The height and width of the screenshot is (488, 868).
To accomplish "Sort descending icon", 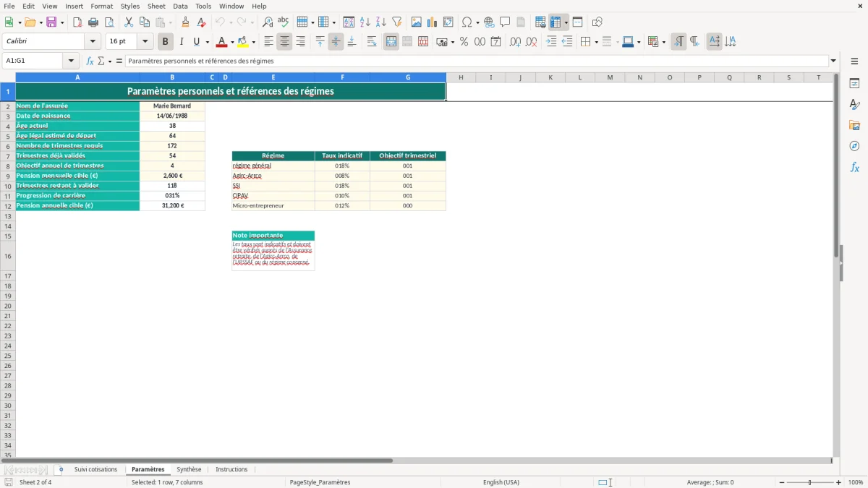I will [x=381, y=22].
